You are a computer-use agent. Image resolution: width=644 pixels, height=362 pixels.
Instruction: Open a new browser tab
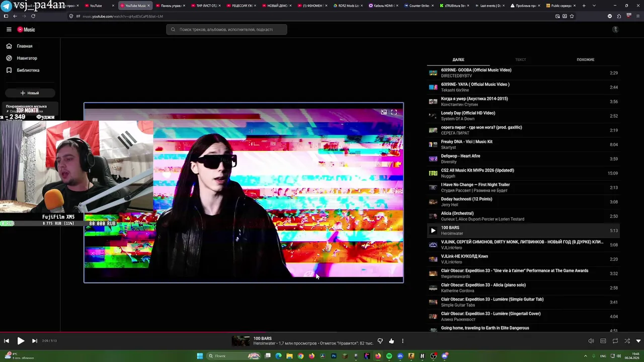(x=584, y=6)
